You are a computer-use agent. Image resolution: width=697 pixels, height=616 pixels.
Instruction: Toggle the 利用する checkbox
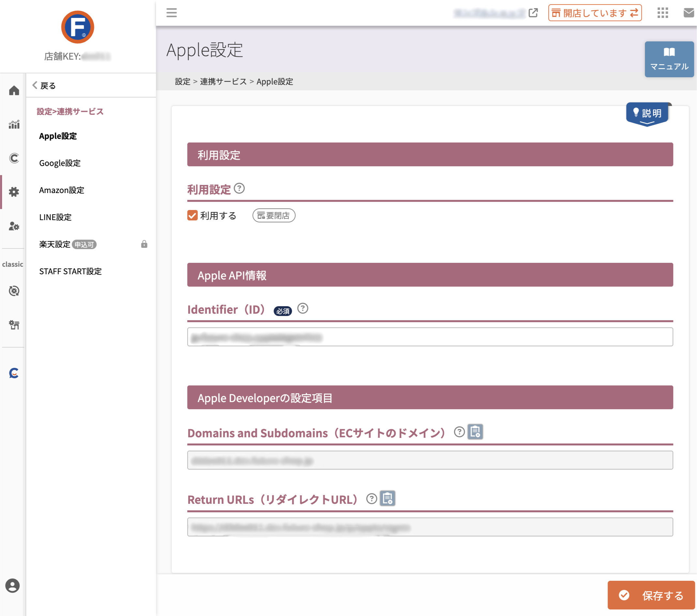193,216
